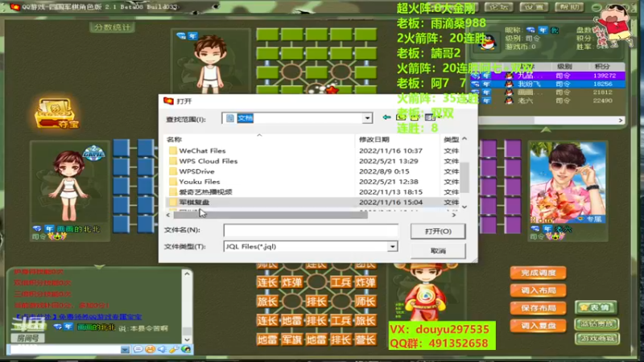Click the 级别 column header in the player list
Viewport: 644px width, 362px height.
pyautogui.click(x=564, y=66)
